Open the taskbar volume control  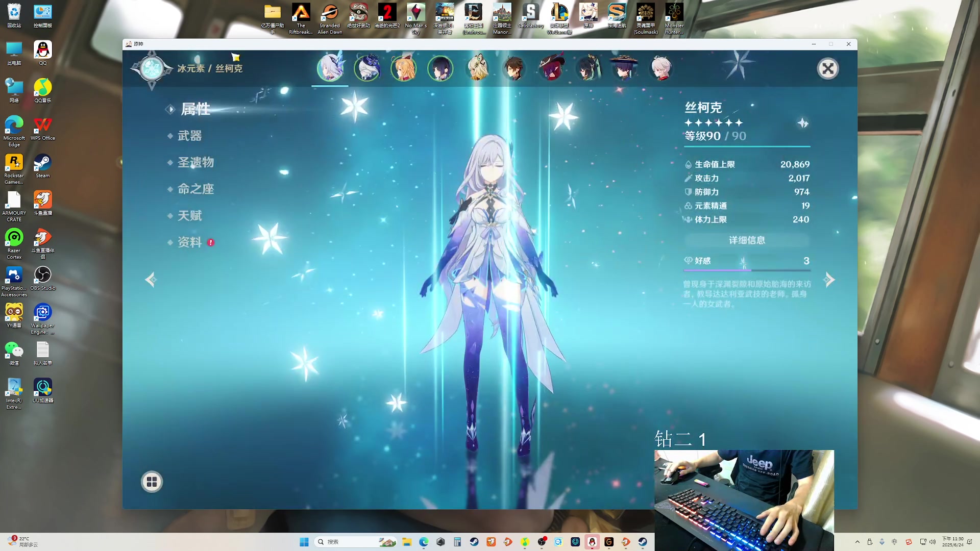click(x=933, y=542)
